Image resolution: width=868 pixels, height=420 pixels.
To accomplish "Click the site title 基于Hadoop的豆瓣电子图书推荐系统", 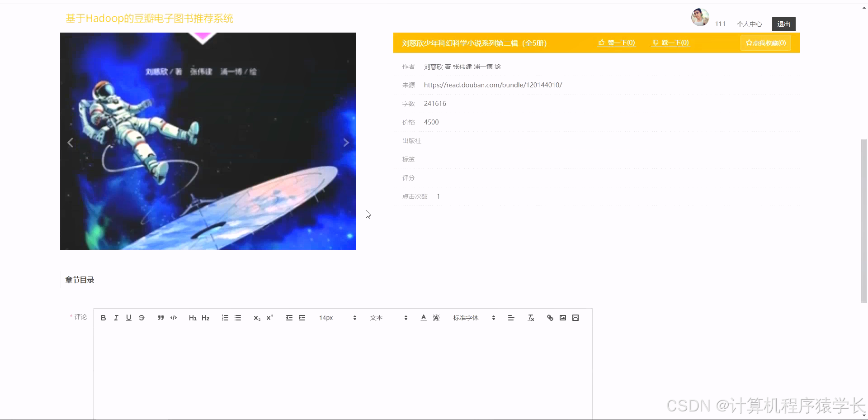I will (150, 19).
